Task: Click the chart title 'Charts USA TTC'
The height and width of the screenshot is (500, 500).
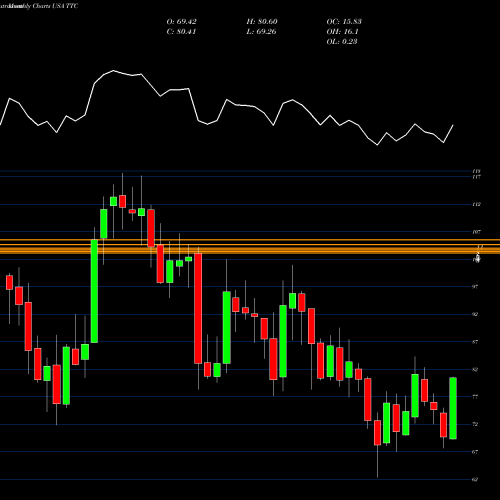Action: point(55,6)
